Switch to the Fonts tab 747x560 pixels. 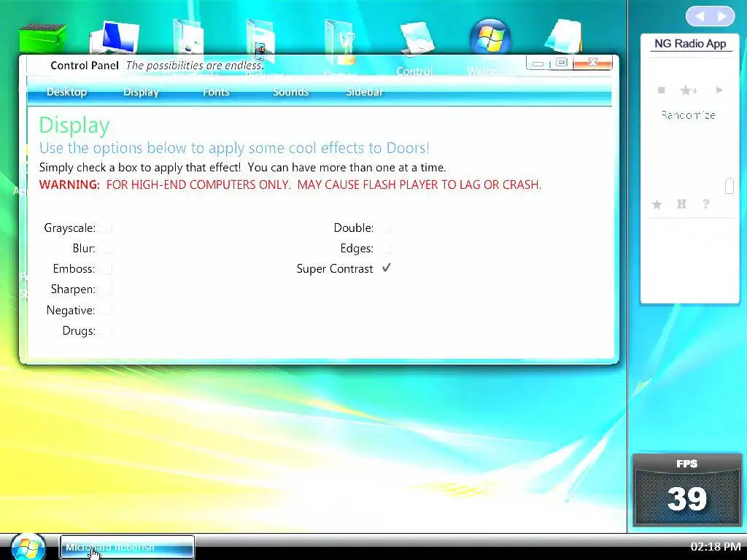coord(216,92)
